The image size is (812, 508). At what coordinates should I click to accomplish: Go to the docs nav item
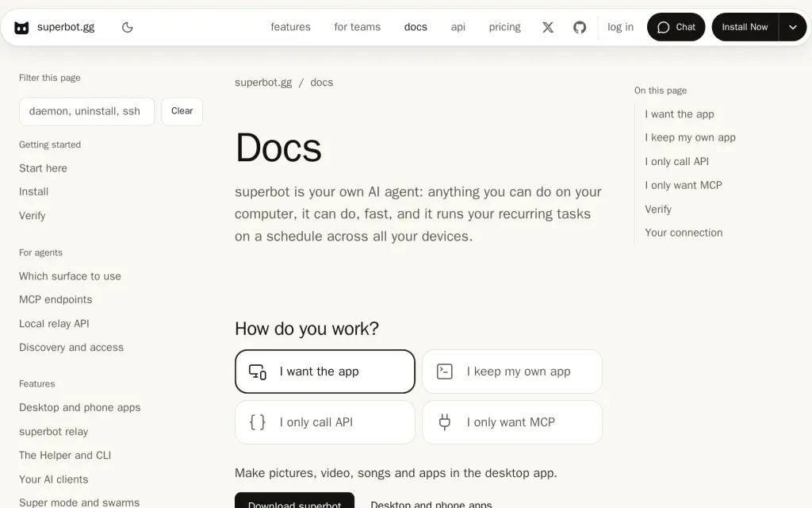pos(416,27)
